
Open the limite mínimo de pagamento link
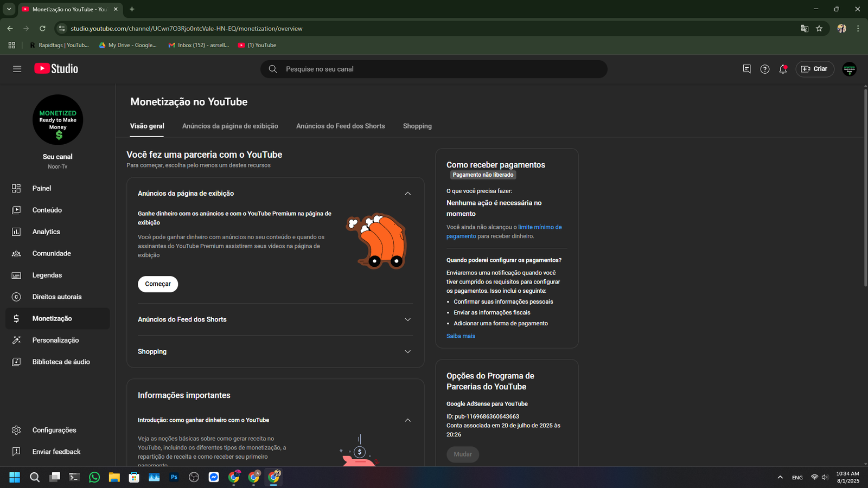point(504,232)
